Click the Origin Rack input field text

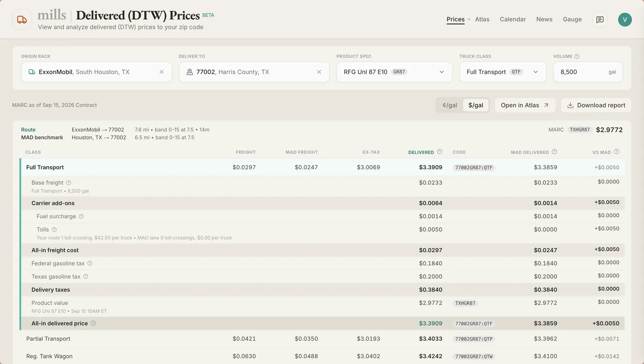(84, 72)
